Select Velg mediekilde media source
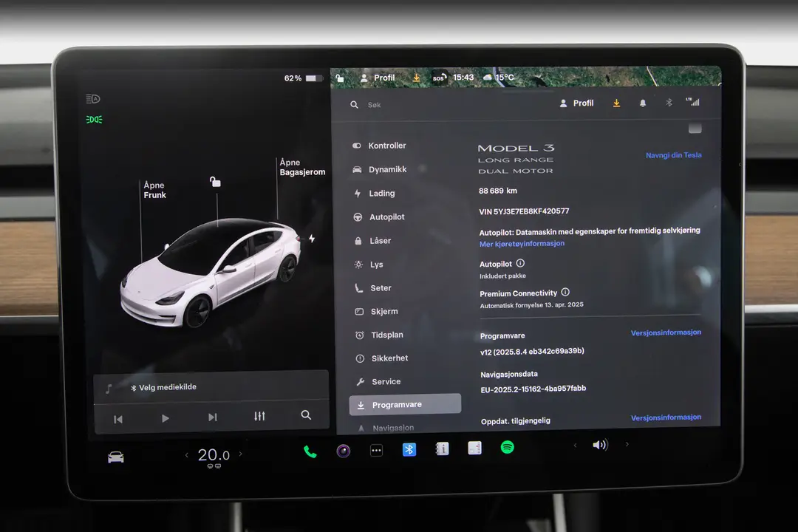The width and height of the screenshot is (798, 532). click(x=163, y=387)
